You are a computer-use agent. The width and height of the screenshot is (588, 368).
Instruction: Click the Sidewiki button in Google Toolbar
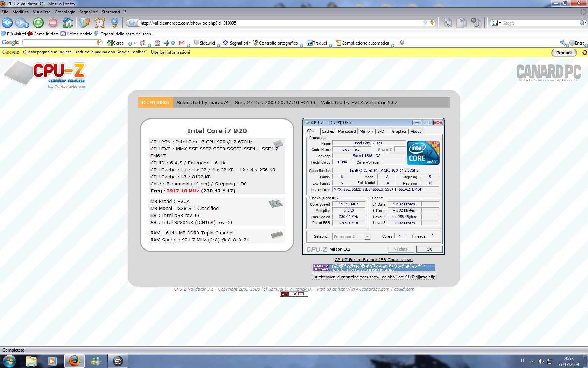point(205,43)
